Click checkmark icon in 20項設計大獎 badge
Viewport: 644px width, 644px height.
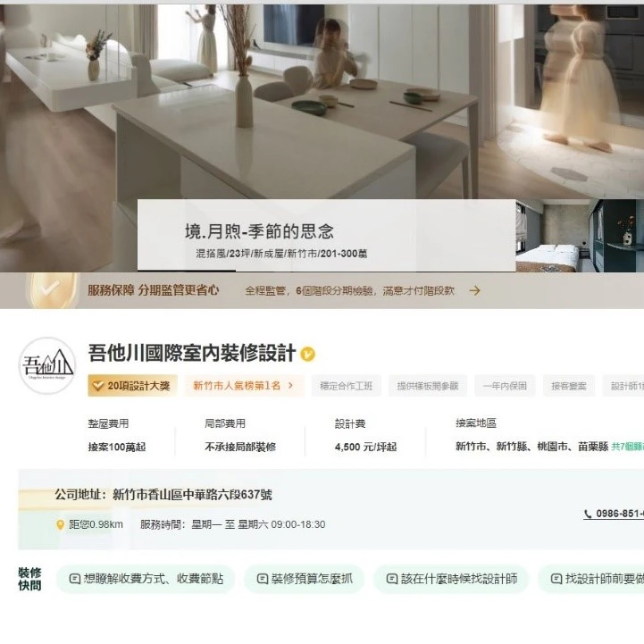(97, 386)
